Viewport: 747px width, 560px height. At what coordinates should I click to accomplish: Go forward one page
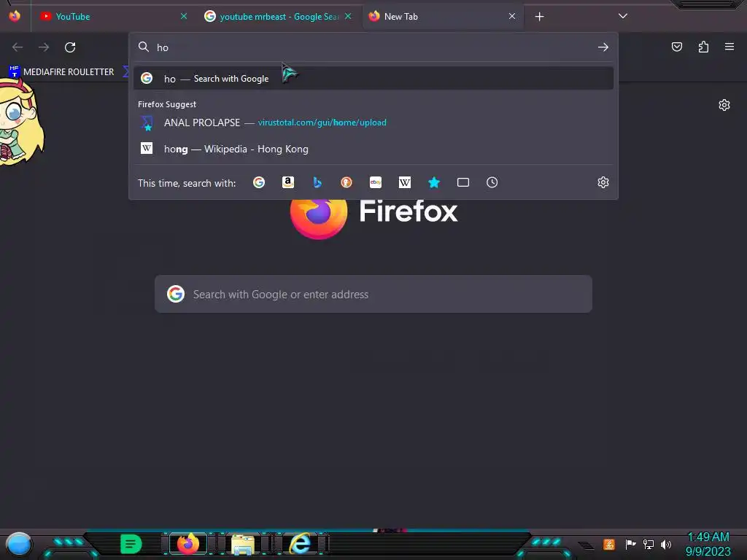coord(44,47)
